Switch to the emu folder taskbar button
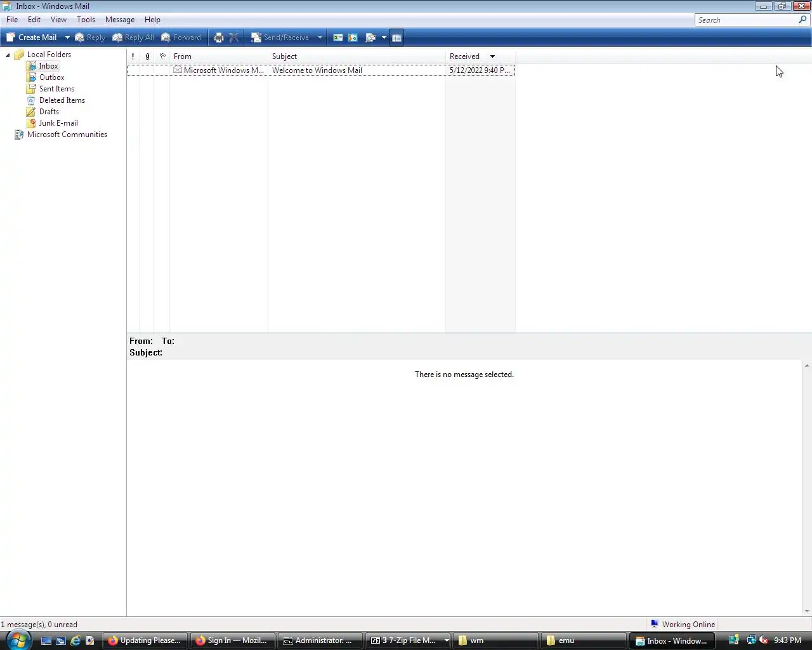 pos(583,640)
